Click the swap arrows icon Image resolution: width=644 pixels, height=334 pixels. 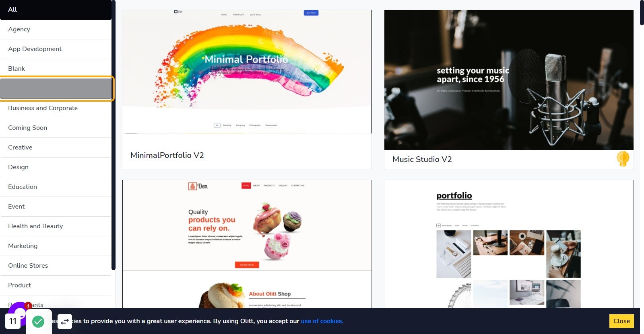click(65, 322)
